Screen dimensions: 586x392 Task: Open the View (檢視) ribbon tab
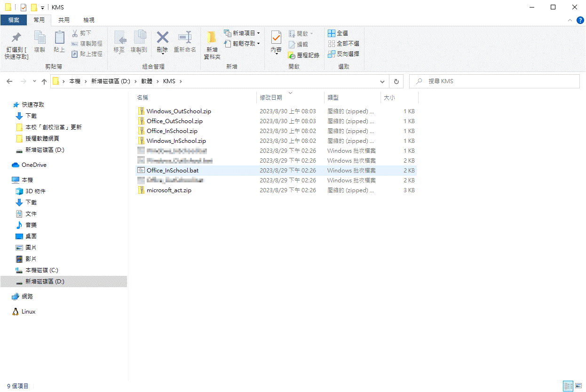pyautogui.click(x=88, y=20)
